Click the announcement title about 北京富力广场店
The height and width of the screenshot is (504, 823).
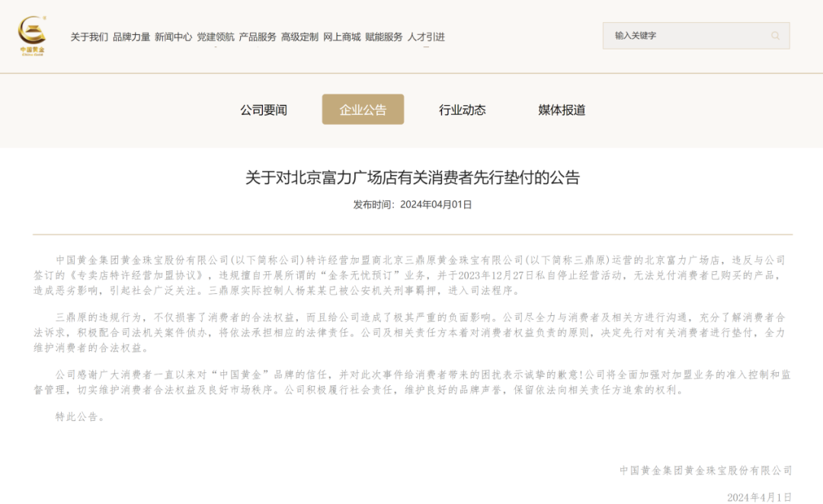[411, 177]
